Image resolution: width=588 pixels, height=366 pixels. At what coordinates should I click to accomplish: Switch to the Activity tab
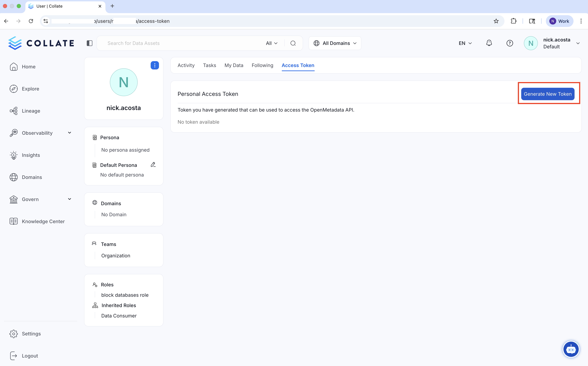[x=186, y=65]
